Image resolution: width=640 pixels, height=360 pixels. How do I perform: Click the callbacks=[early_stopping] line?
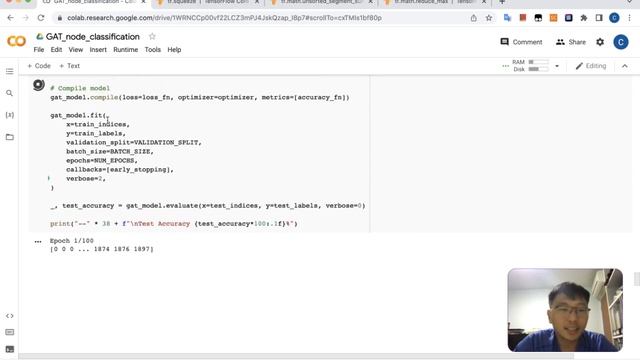pyautogui.click(x=120, y=169)
